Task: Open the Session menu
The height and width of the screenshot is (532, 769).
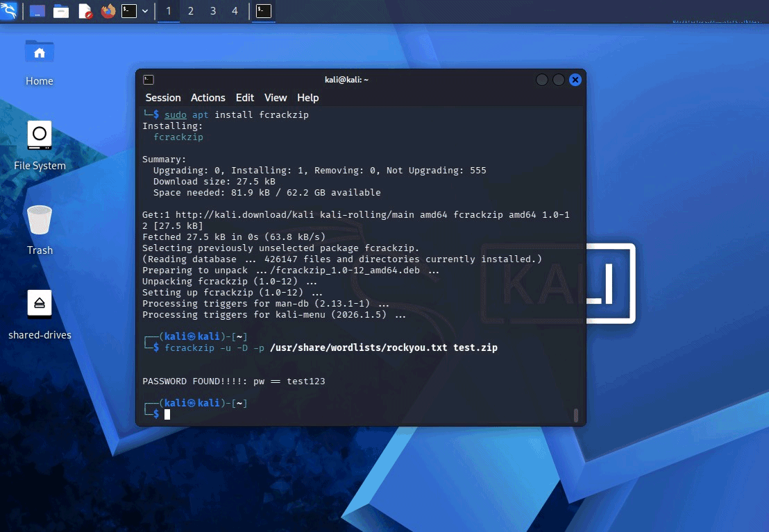Action: [162, 98]
